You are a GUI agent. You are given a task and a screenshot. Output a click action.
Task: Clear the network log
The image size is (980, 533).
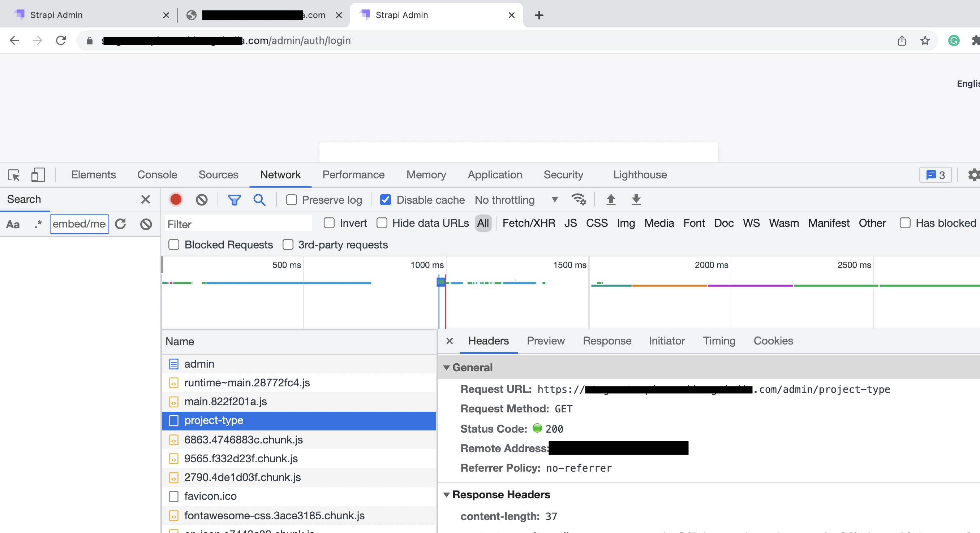[202, 200]
